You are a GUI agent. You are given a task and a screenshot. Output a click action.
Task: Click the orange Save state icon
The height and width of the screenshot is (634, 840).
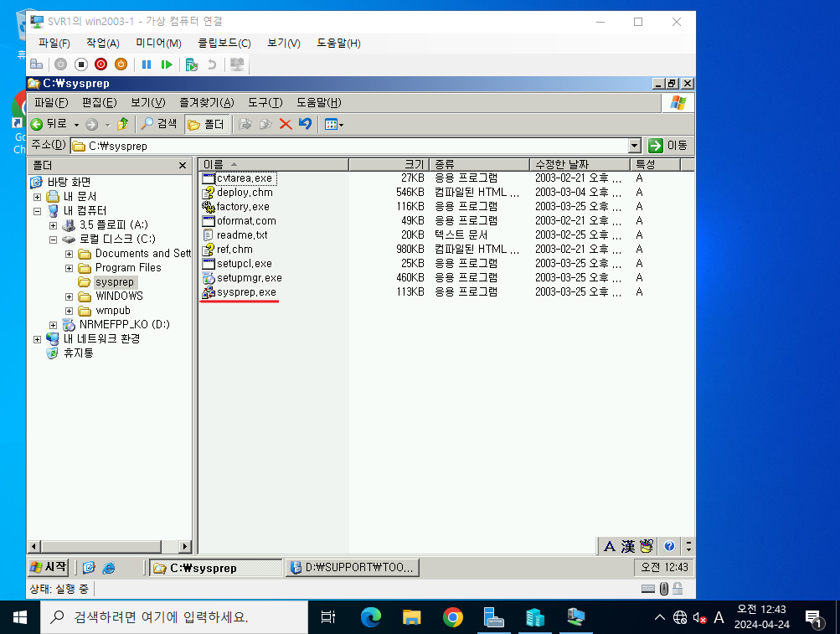click(121, 64)
